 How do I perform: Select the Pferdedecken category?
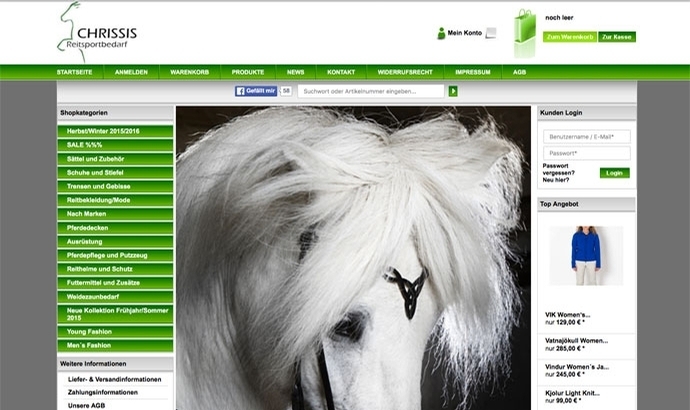pos(115,227)
